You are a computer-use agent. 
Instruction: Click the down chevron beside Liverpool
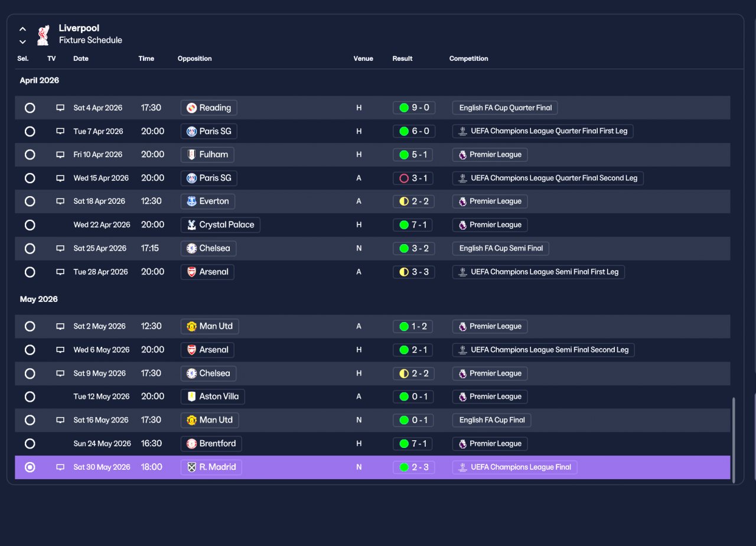coord(22,41)
